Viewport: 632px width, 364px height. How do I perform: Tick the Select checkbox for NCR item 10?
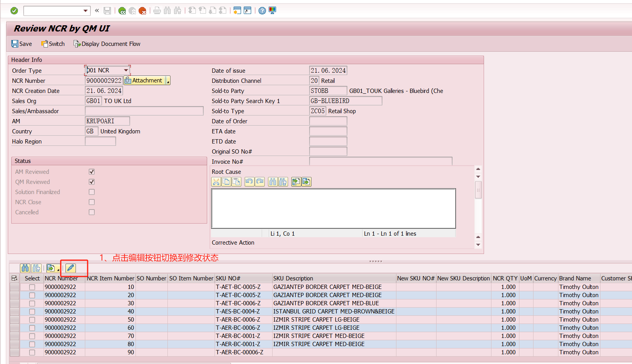click(x=32, y=287)
